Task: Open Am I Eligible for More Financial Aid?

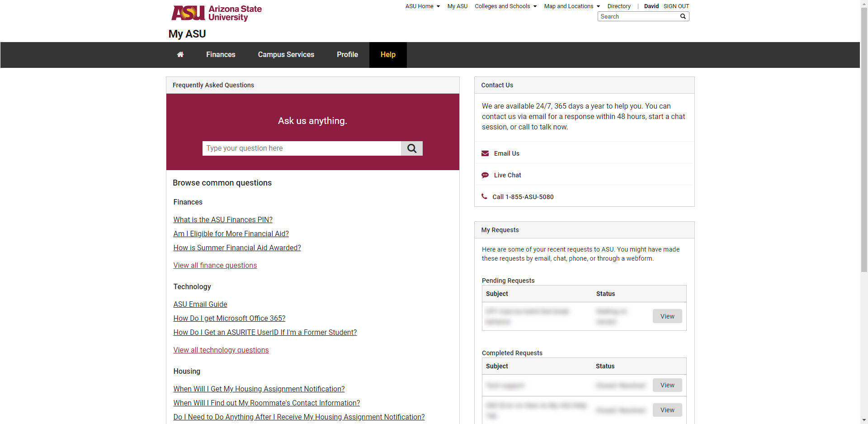Action: coord(231,234)
